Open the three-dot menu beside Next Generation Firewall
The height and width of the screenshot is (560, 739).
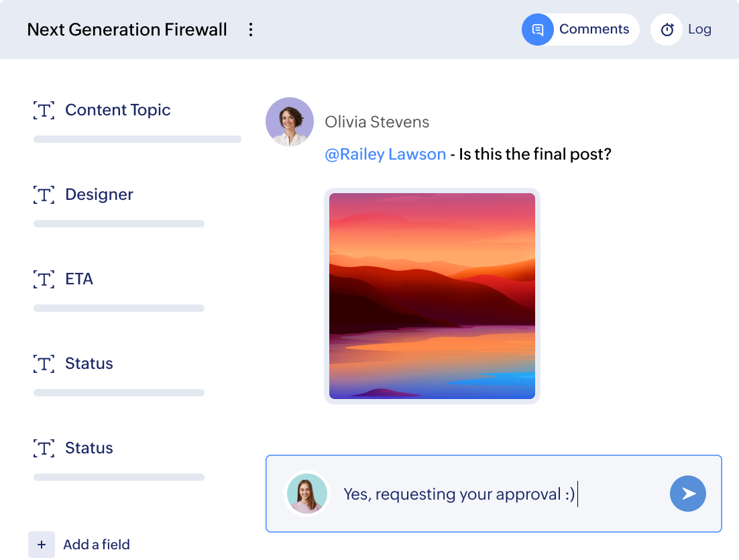tap(251, 30)
